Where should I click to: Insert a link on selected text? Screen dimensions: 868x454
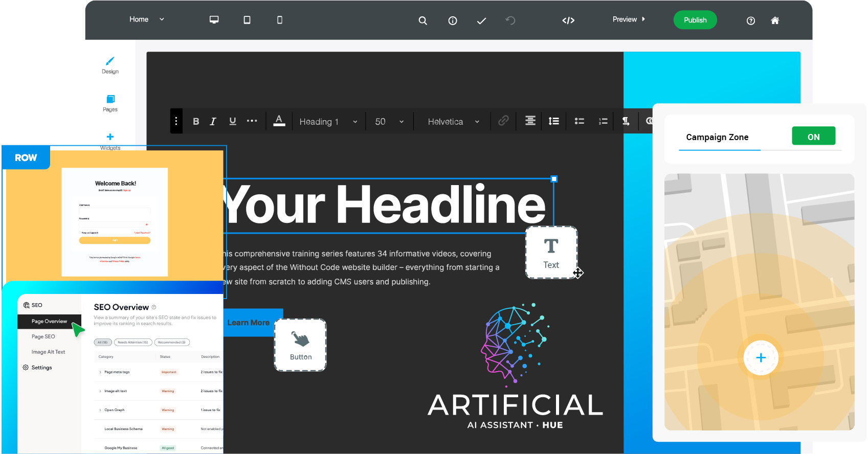point(503,121)
